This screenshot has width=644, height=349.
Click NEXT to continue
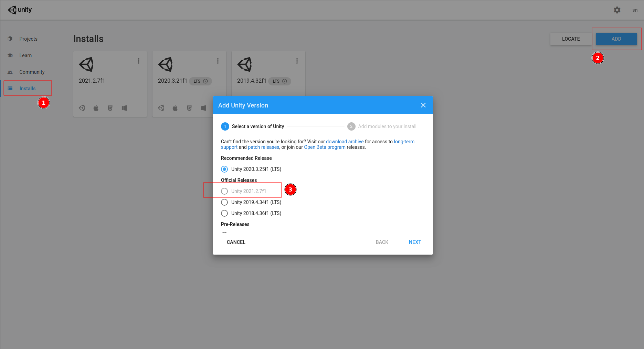click(415, 242)
